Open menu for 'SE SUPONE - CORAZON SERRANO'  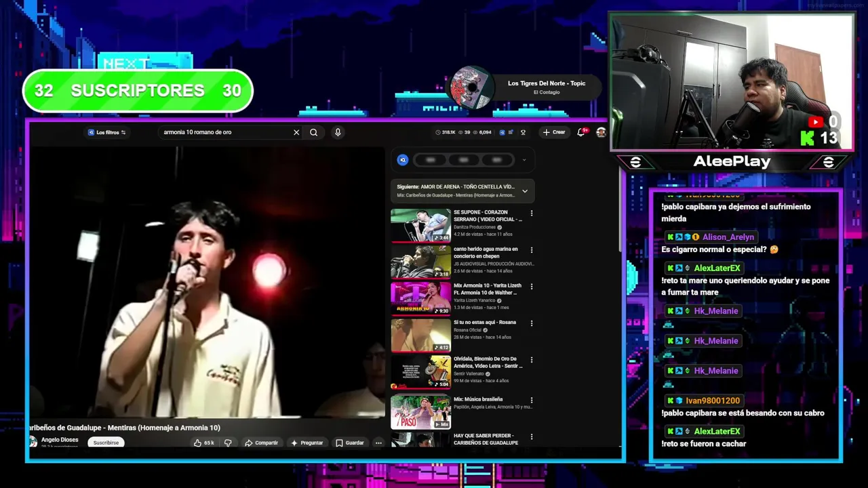coord(531,213)
